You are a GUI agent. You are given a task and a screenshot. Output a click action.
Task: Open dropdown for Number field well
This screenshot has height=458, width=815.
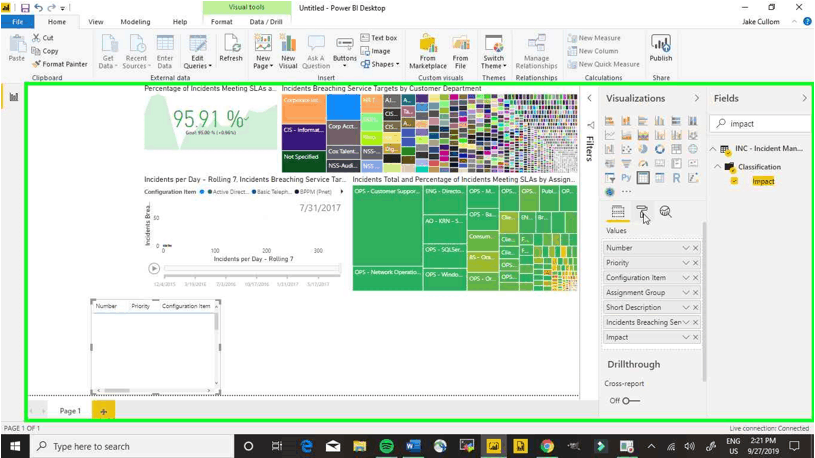[686, 248]
